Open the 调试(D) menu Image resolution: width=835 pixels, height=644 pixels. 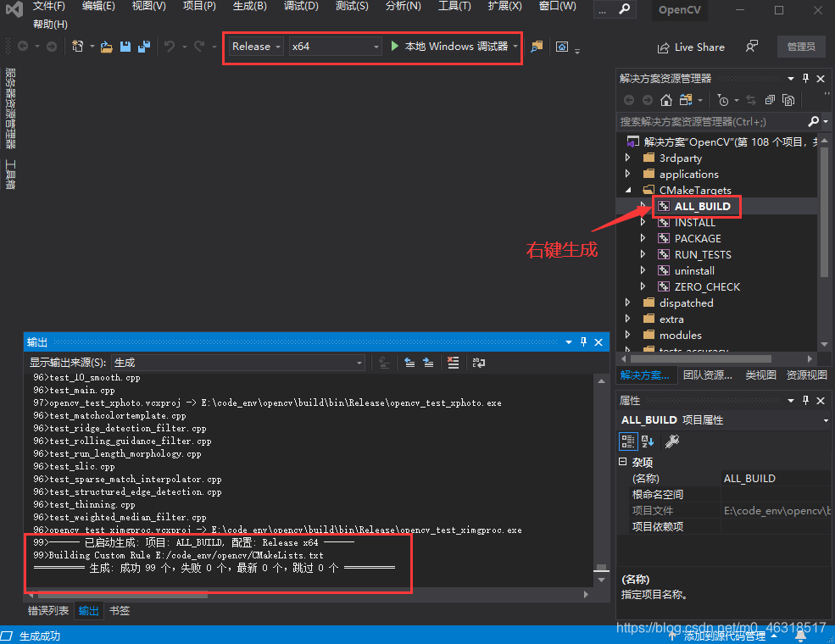(301, 8)
